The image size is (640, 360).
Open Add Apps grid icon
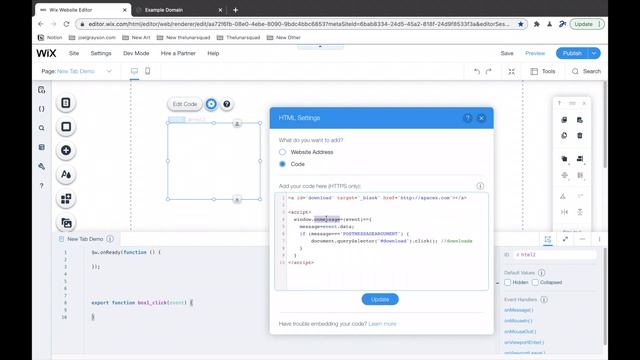click(66, 199)
